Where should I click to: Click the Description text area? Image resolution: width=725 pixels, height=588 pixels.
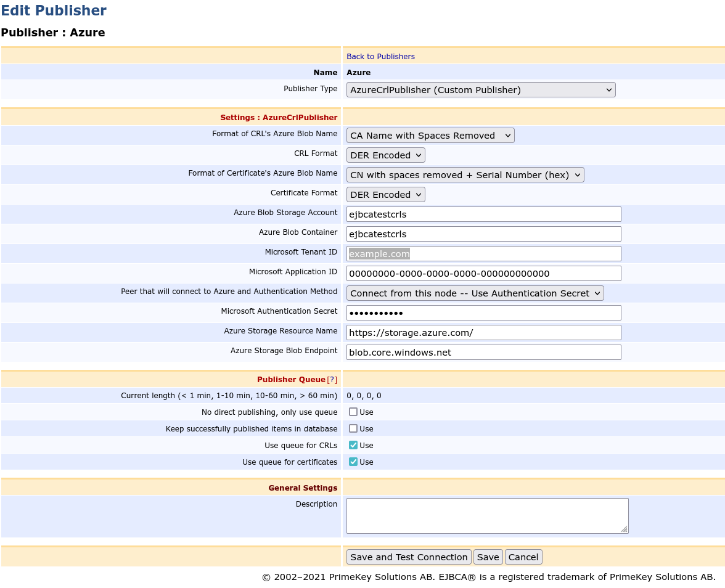click(487, 515)
